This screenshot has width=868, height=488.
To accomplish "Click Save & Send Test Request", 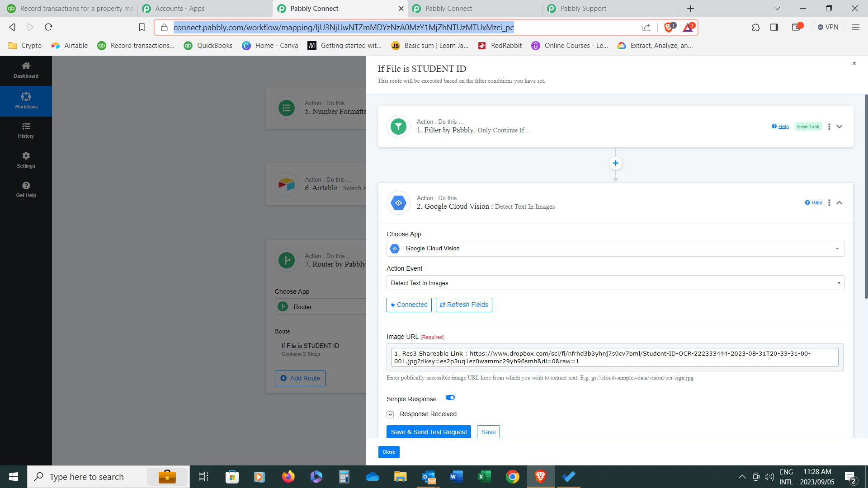I will (429, 432).
